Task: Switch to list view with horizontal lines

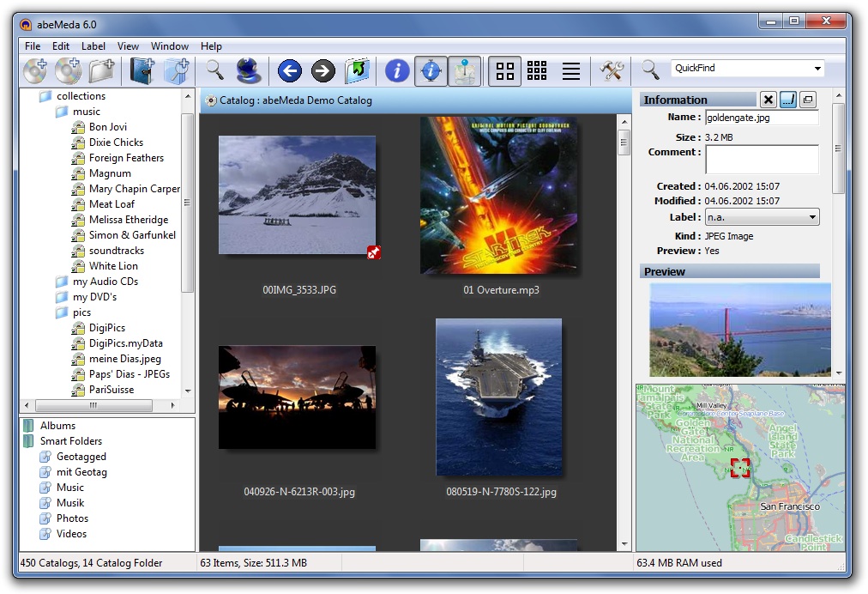Action: click(x=570, y=71)
